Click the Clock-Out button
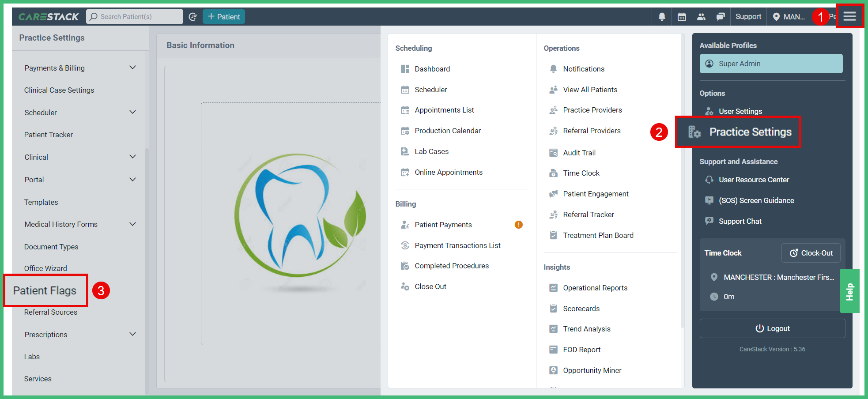Screen dimensions: 868x399 tap(811, 252)
